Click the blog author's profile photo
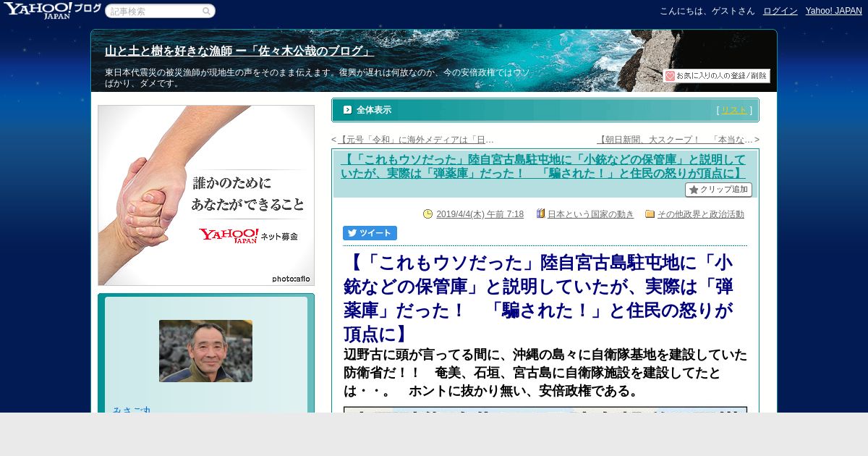 [205, 351]
